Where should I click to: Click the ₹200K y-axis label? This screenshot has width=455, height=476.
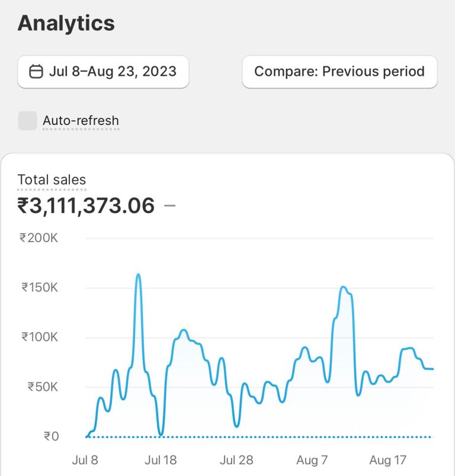point(39,238)
